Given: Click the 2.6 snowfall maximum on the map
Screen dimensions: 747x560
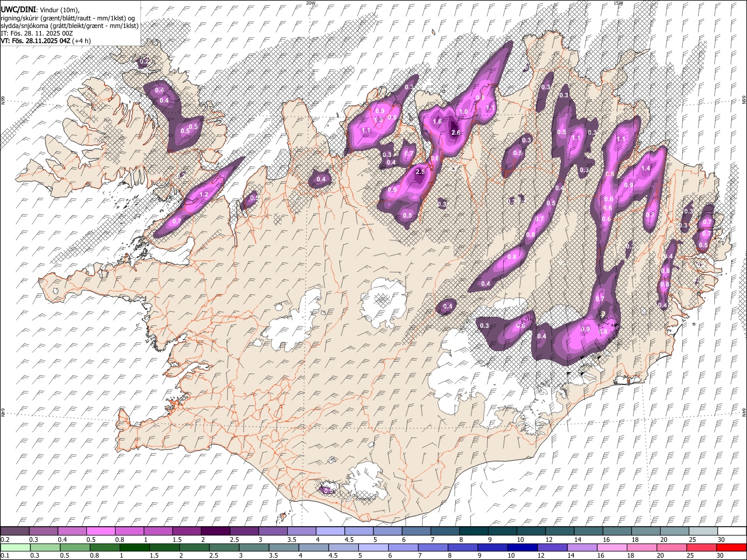Looking at the screenshot, I should point(456,132).
